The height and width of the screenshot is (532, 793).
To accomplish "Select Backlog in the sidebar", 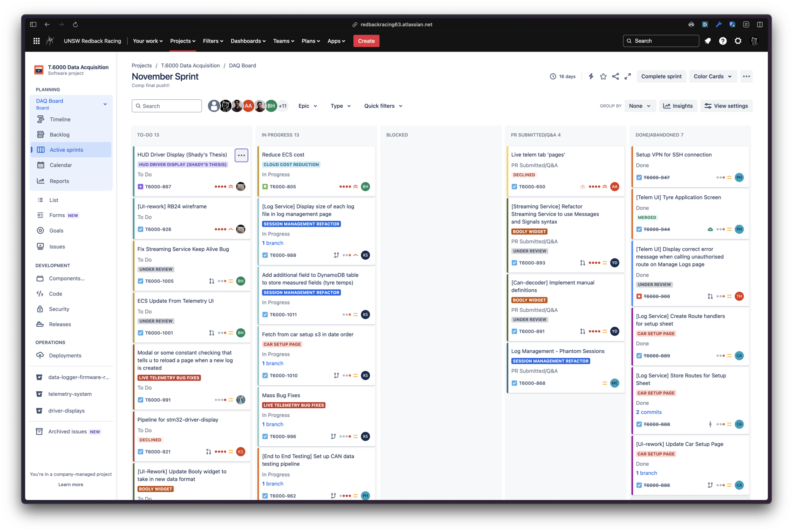I will (60, 135).
